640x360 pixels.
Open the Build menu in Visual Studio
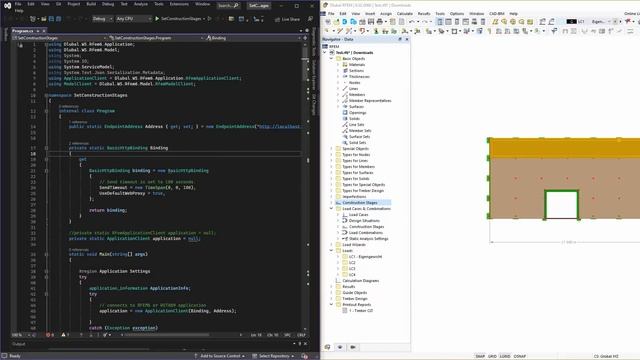coord(91,4)
